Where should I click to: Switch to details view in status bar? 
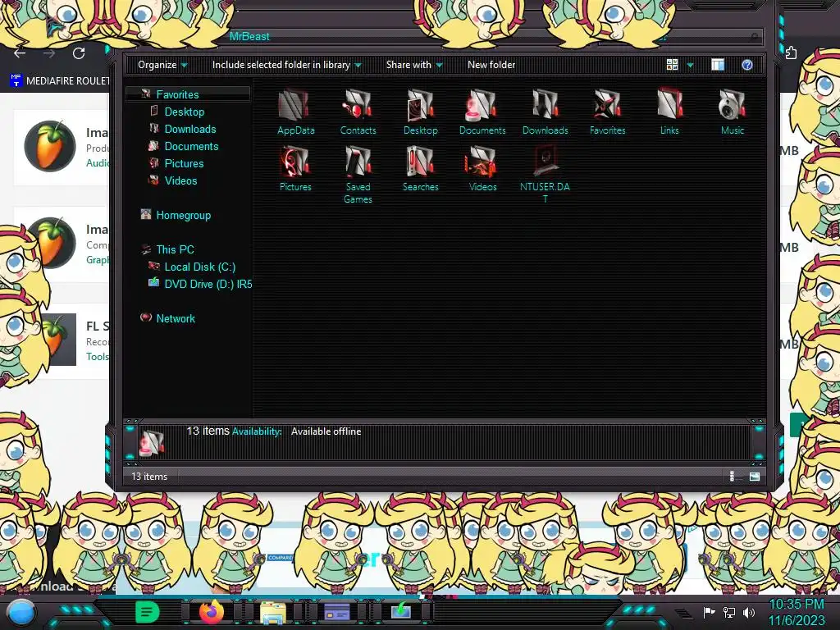click(733, 477)
